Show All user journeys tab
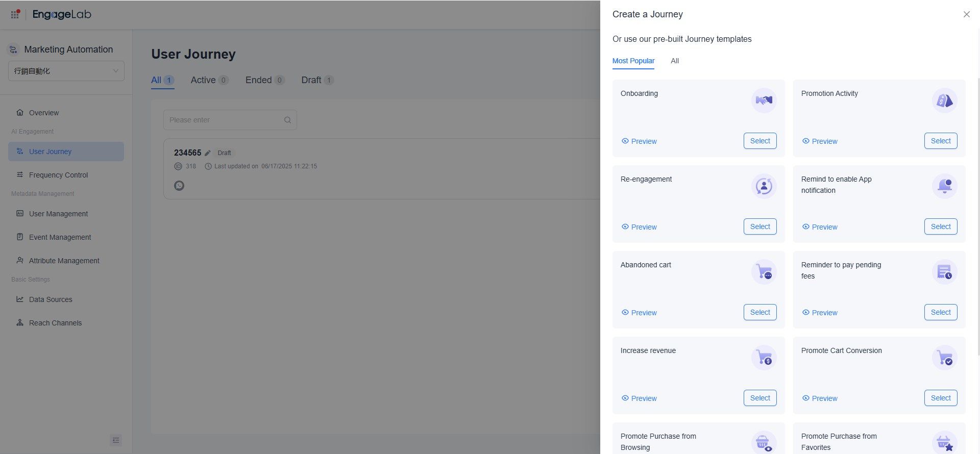This screenshot has height=454, width=980. pyautogui.click(x=163, y=80)
